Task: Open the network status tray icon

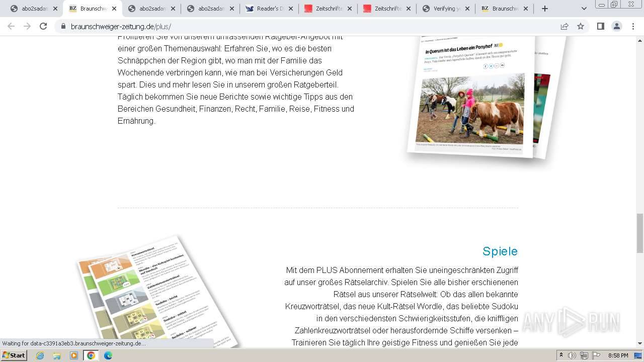Action: 584,355
